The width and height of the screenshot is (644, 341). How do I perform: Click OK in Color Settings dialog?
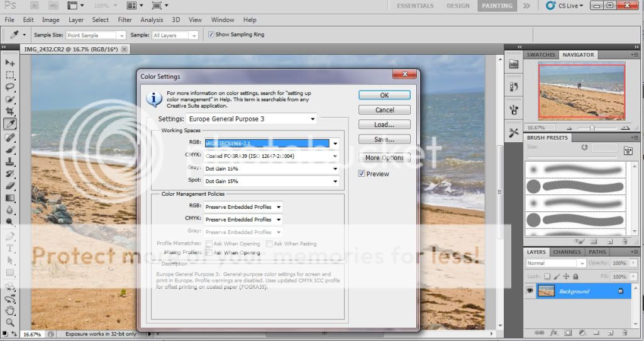pos(384,95)
